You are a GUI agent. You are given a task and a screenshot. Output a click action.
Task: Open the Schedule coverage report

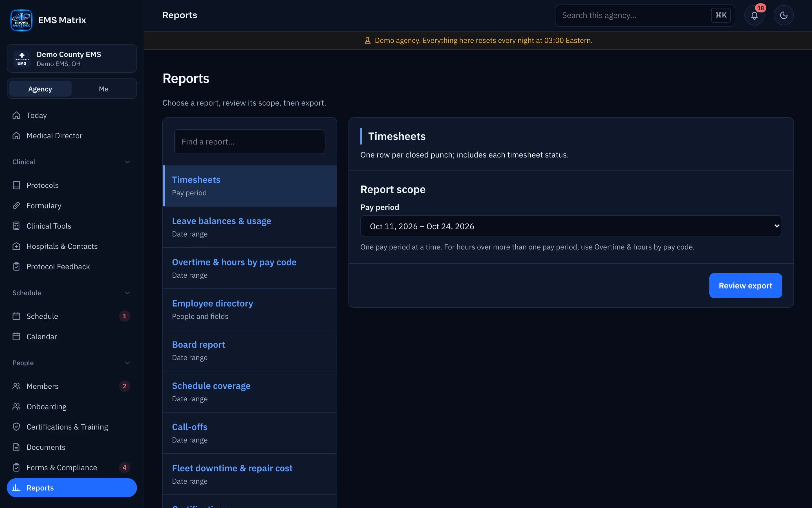250,392
